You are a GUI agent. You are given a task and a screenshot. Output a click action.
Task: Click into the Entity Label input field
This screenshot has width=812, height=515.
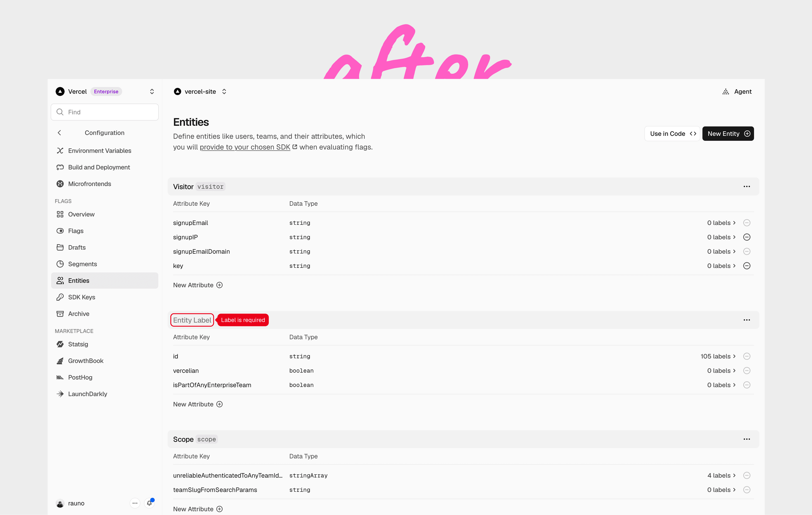(192, 320)
